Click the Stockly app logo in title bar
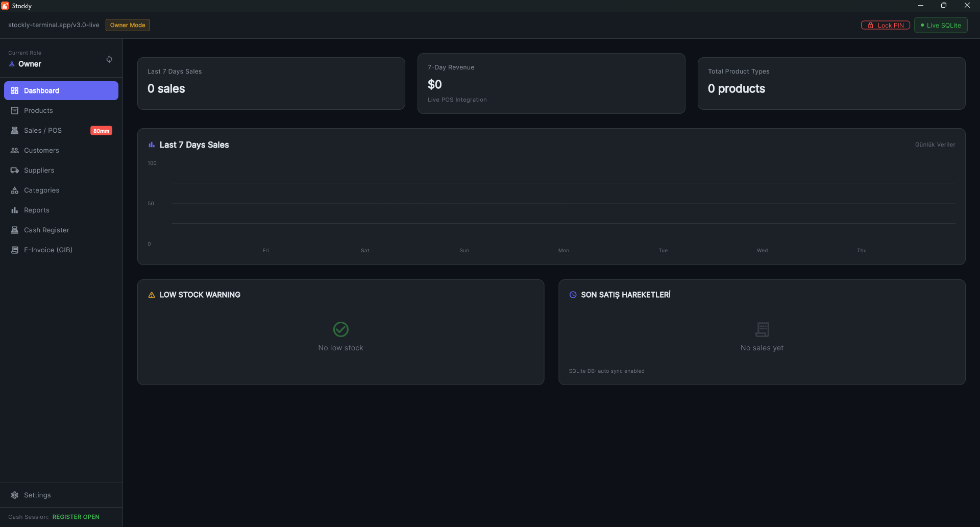 (x=5, y=6)
